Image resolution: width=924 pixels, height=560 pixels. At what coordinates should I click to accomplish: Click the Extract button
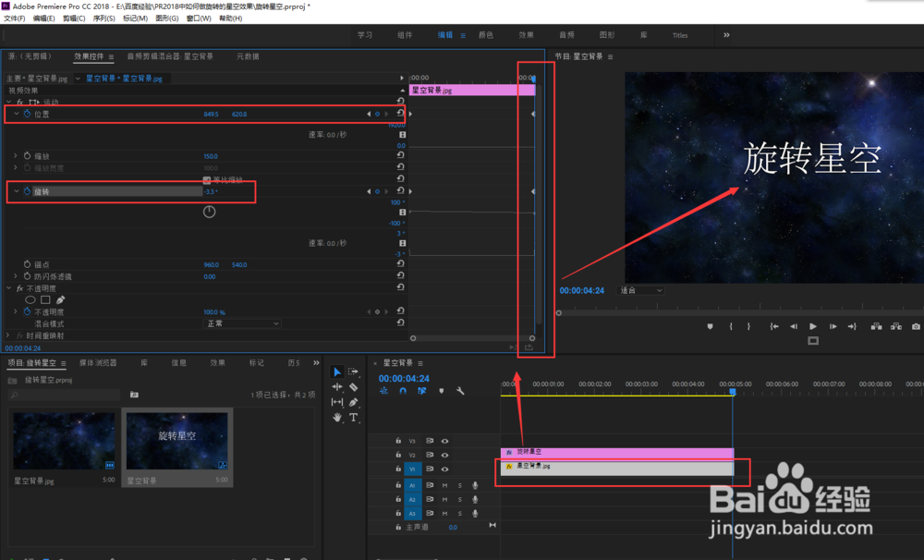click(x=896, y=326)
